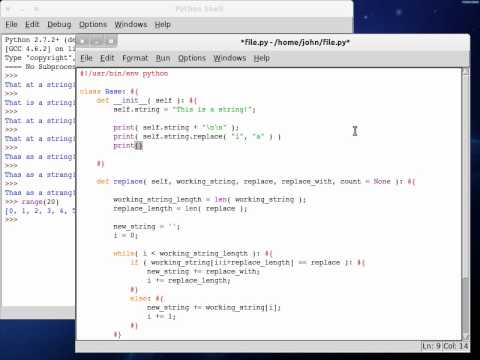Click the 'Ln: 9' status bar entry
This screenshot has width=480, height=360.
[x=431, y=346]
